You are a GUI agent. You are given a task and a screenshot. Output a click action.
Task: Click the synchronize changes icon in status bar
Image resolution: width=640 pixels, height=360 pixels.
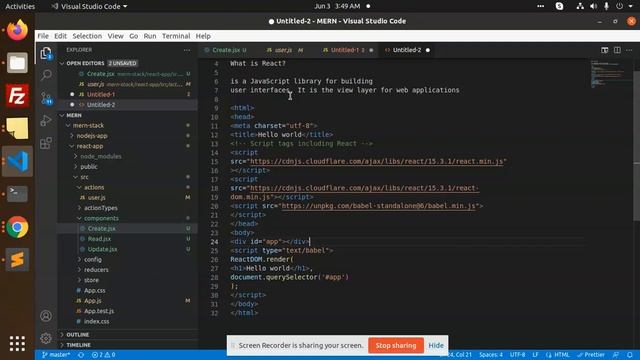click(x=81, y=355)
